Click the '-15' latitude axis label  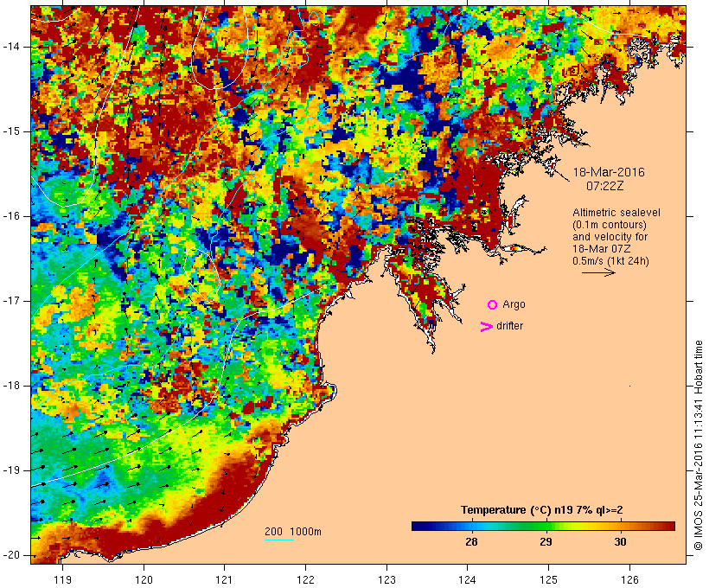(x=11, y=131)
